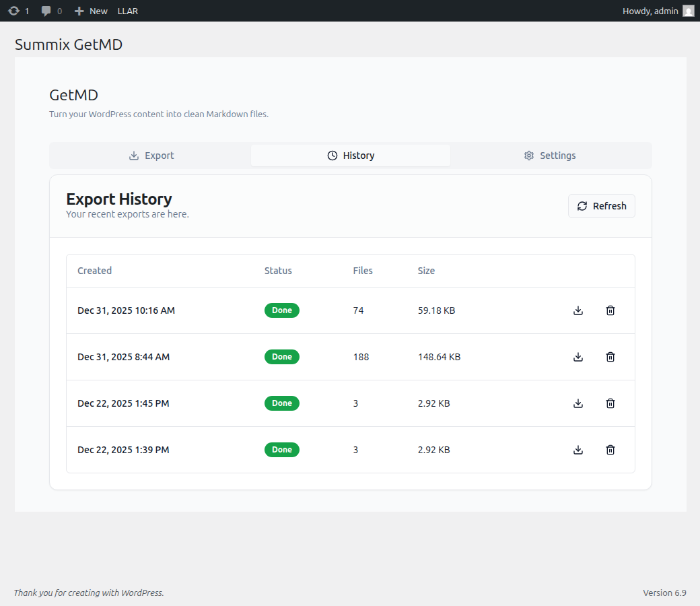The width and height of the screenshot is (700, 606).
Task: Refresh the export history list
Action: pos(601,206)
